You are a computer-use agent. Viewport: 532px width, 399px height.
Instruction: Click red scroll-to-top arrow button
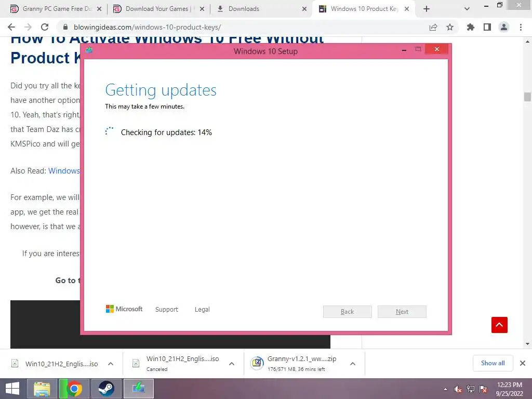(499, 325)
